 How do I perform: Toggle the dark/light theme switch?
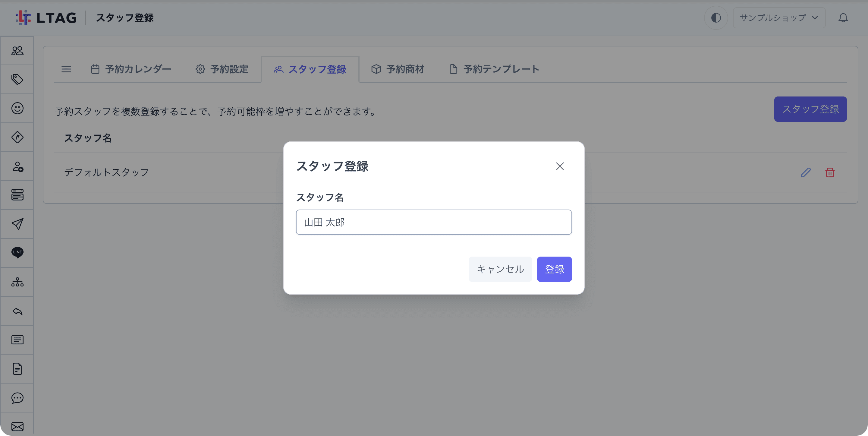click(716, 18)
